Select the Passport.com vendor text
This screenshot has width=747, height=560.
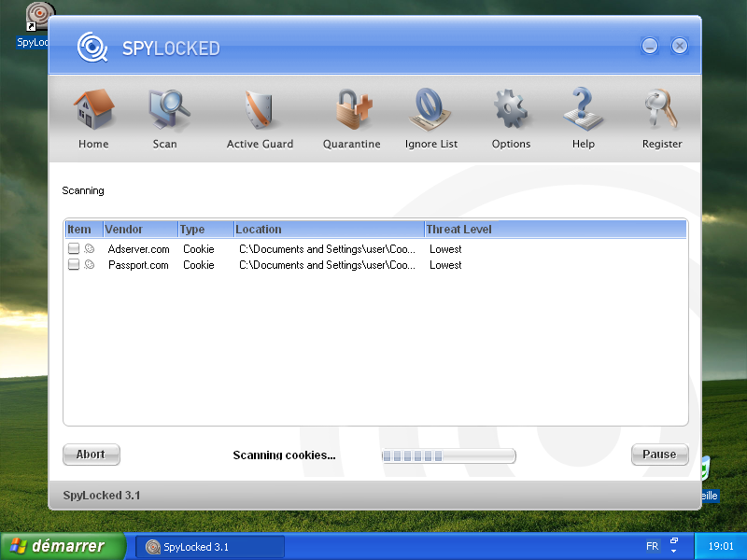point(138,265)
